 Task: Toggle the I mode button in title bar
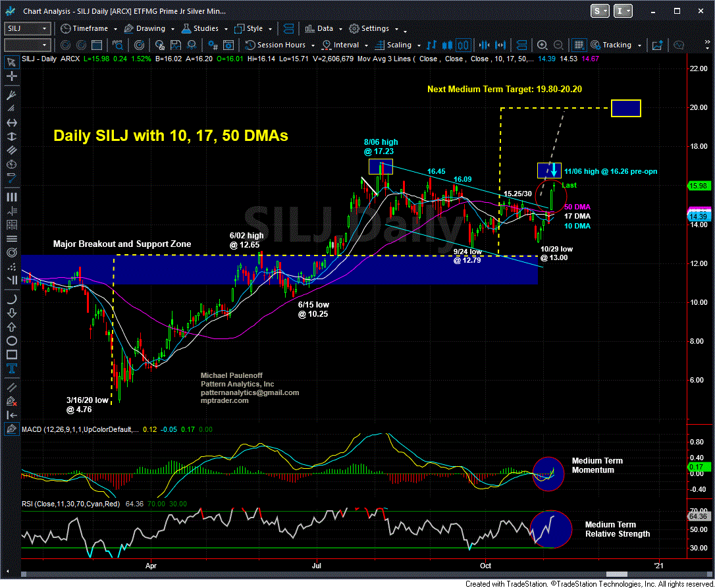[x=623, y=11]
